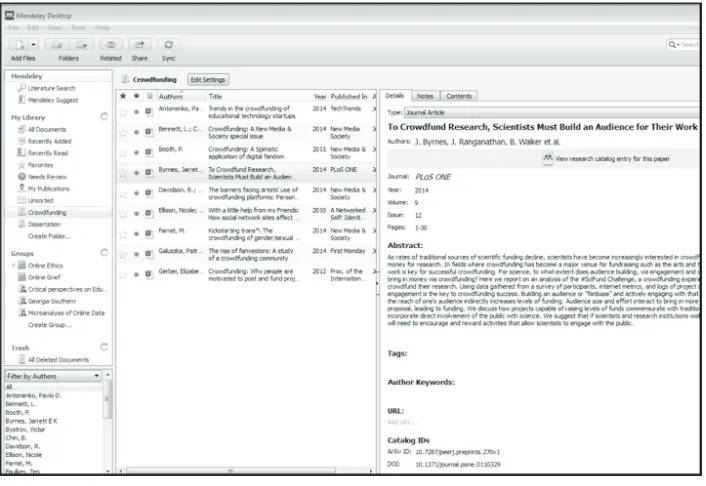Switch to the Notes tab
The height and width of the screenshot is (486, 706).
(x=425, y=96)
